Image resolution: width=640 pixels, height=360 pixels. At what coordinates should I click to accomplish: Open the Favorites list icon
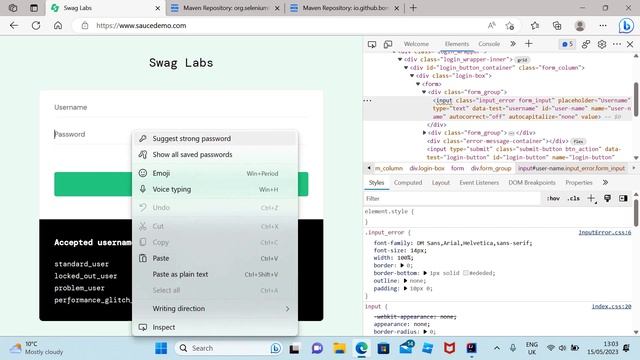535,26
